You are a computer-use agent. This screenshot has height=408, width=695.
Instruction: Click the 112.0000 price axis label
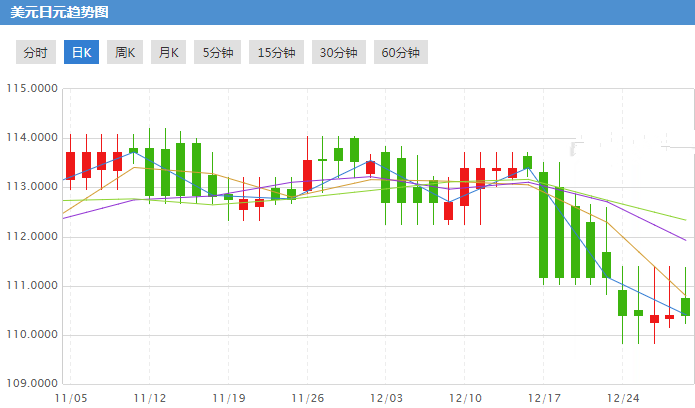(x=30, y=237)
